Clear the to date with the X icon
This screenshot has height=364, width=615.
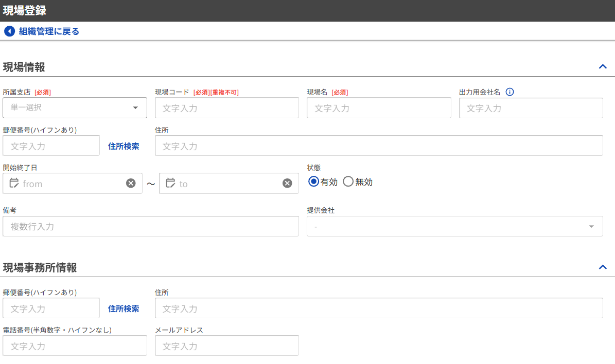287,184
